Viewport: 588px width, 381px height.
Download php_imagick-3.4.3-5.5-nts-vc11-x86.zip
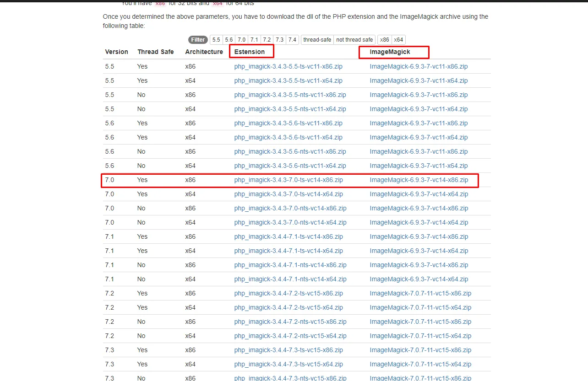click(290, 95)
